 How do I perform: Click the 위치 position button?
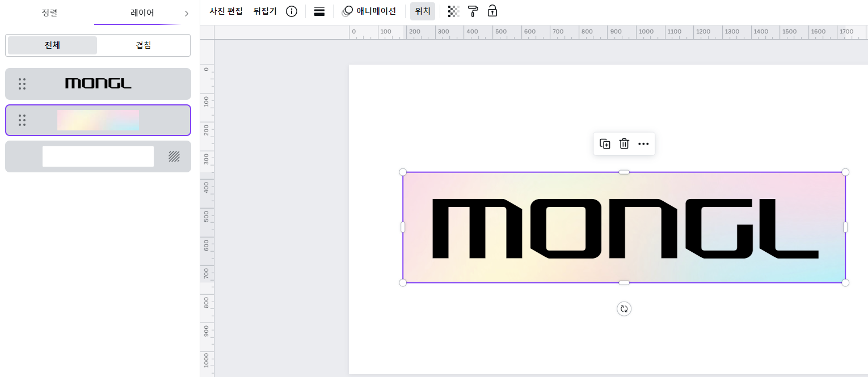coord(423,11)
